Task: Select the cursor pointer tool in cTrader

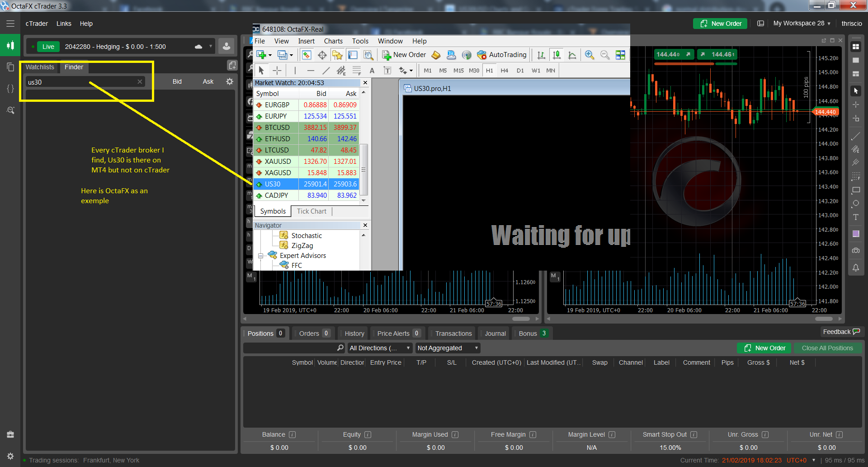Action: click(856, 91)
